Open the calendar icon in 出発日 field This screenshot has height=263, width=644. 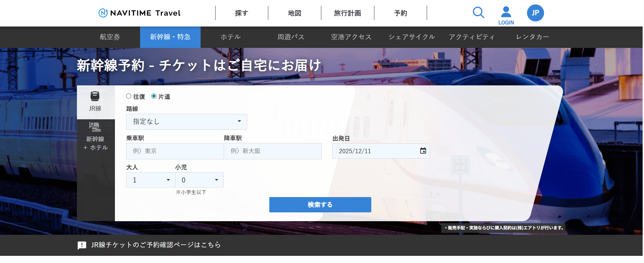(423, 151)
